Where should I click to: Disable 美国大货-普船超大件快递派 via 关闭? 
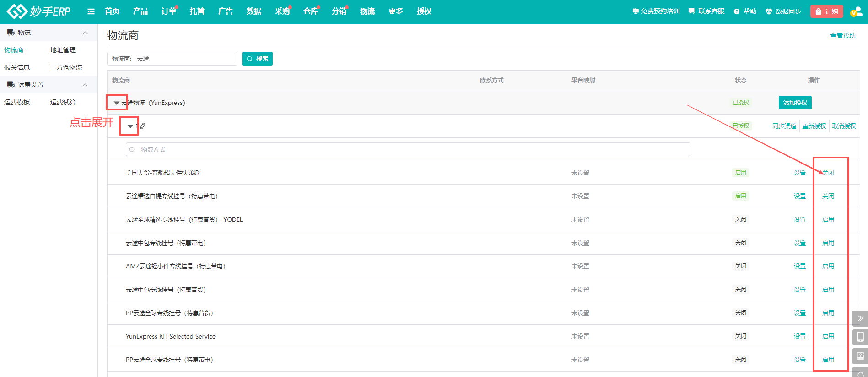[828, 173]
